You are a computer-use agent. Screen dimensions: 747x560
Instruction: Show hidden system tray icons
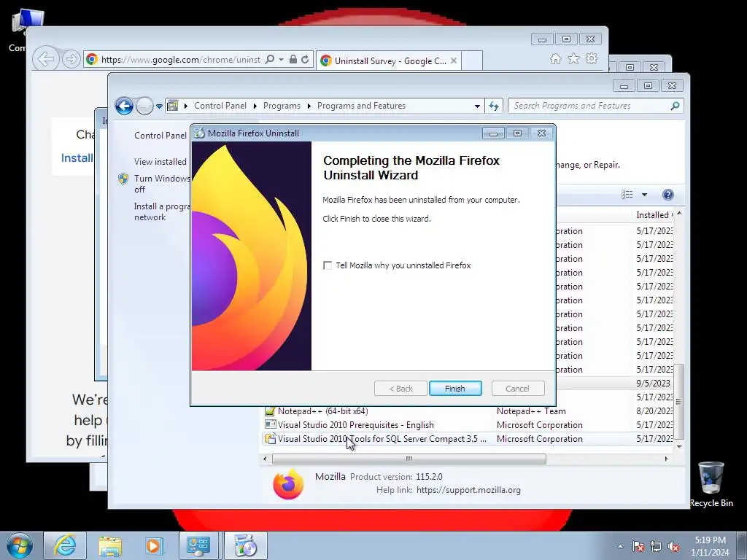click(620, 546)
